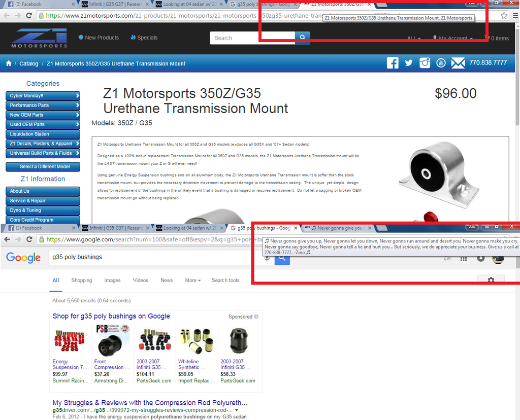
Task: Open 0 items shopping cart
Action: click(x=497, y=38)
